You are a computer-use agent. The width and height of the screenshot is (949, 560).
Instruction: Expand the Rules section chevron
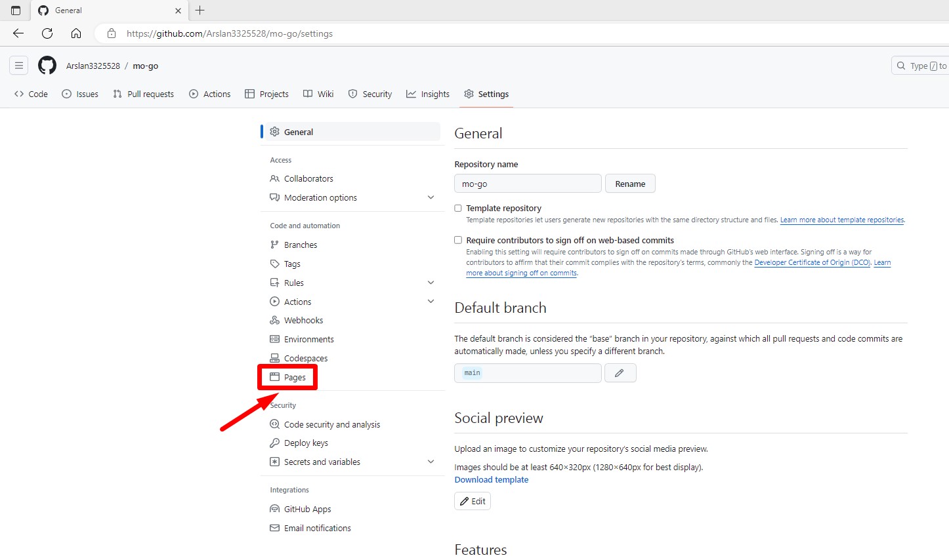coord(431,283)
